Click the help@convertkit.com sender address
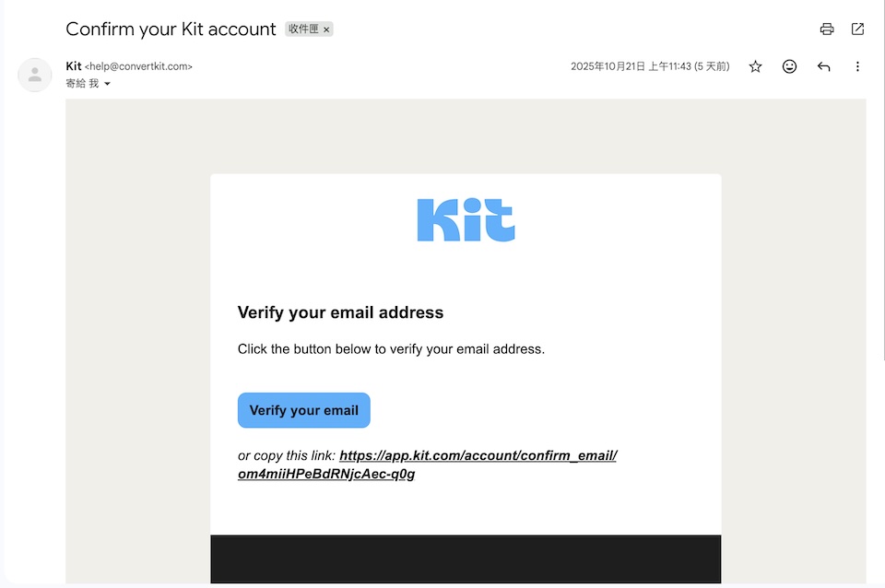This screenshot has height=588, width=885. pyautogui.click(x=138, y=66)
